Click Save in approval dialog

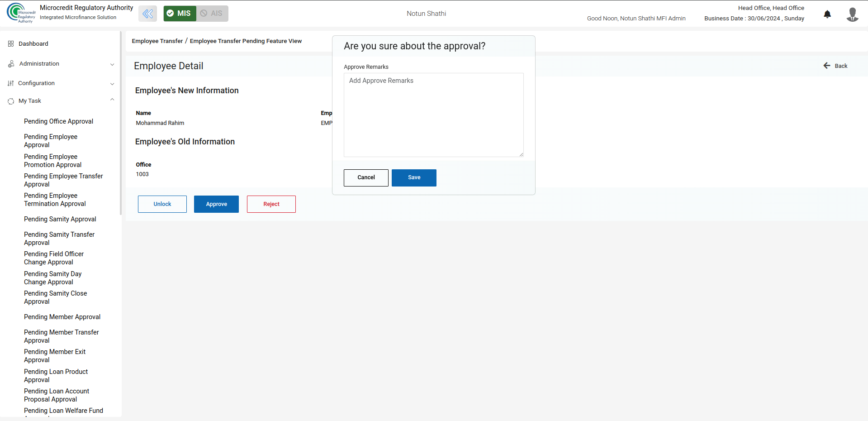tap(414, 178)
